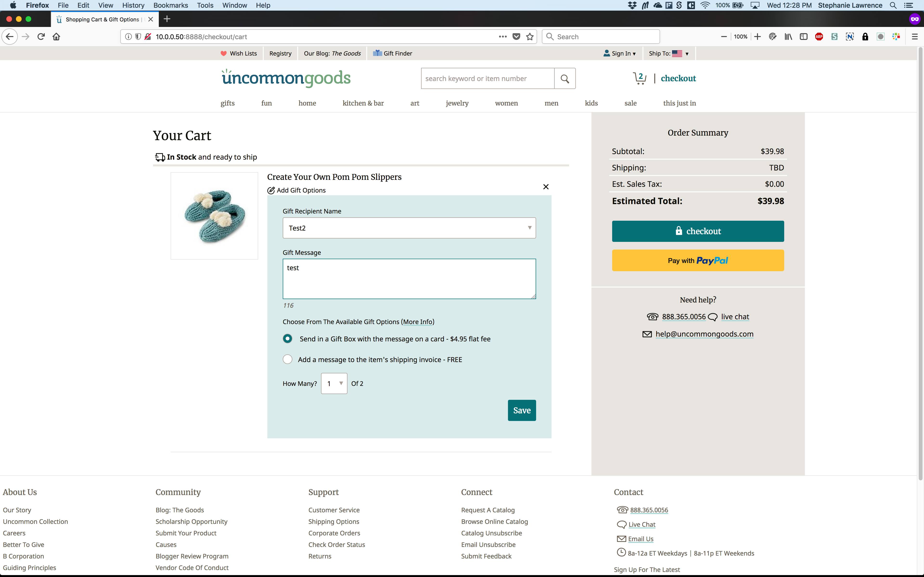The height and width of the screenshot is (577, 924).
Task: Bookmark page with star icon
Action: coord(530,37)
